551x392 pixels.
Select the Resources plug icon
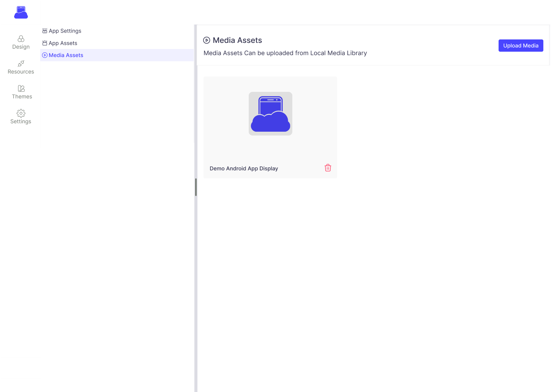[21, 64]
